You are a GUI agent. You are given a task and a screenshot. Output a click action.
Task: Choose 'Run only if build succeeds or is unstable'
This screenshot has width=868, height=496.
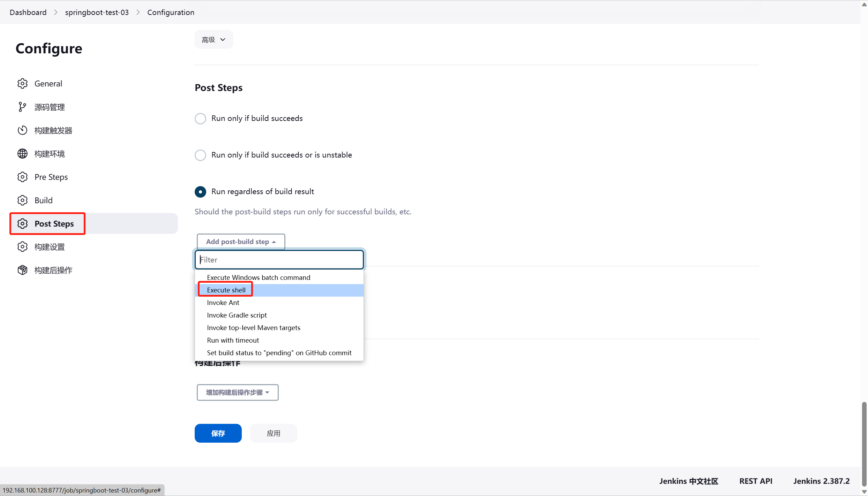coord(200,155)
